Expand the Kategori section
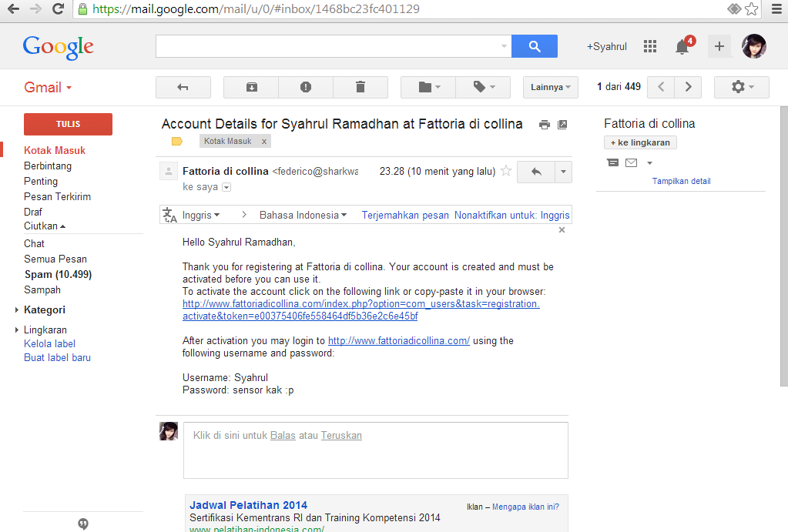The width and height of the screenshot is (788, 532). point(17,310)
